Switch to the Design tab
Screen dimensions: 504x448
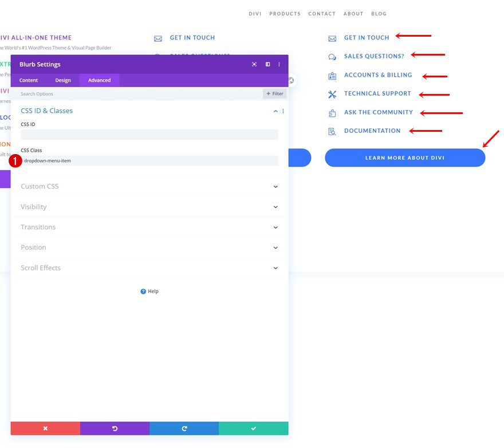(x=63, y=80)
